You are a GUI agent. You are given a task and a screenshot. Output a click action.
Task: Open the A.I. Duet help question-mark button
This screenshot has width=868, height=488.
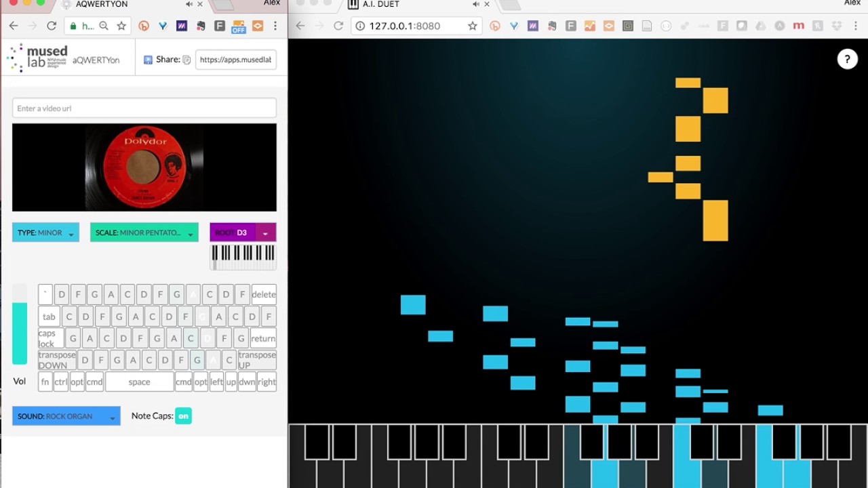point(847,60)
